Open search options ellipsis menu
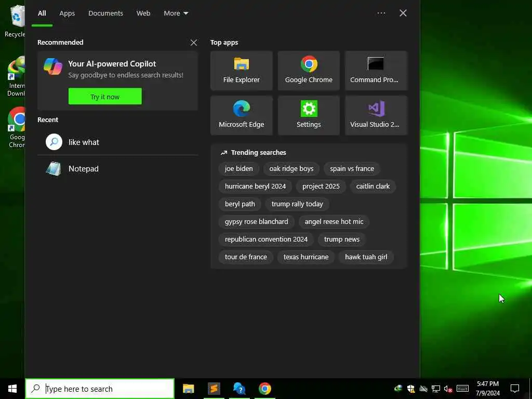This screenshot has height=399, width=532. tap(381, 13)
